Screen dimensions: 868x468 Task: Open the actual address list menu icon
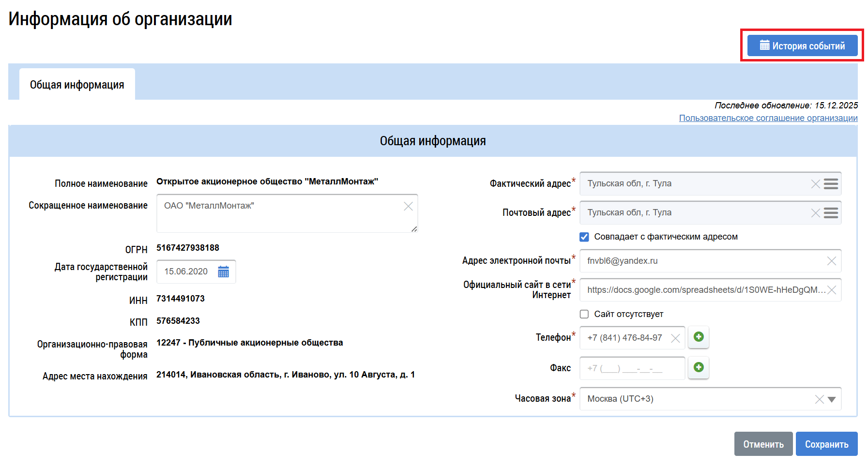831,184
